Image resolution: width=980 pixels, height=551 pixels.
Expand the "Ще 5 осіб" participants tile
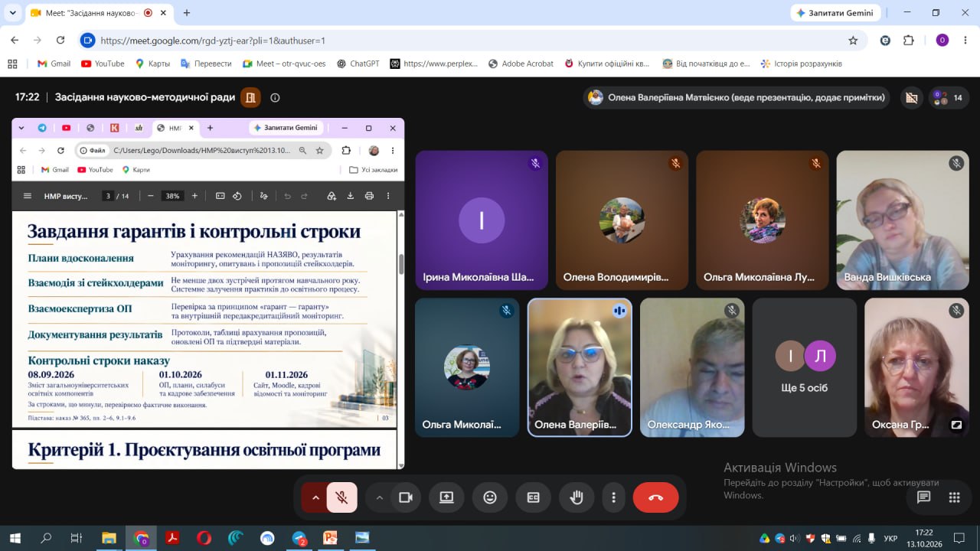(805, 367)
